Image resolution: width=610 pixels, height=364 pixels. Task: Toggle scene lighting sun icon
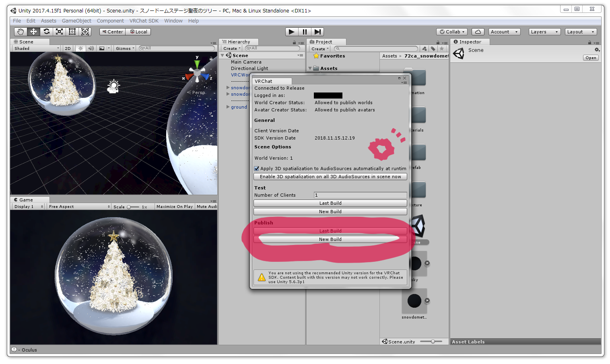coord(80,48)
